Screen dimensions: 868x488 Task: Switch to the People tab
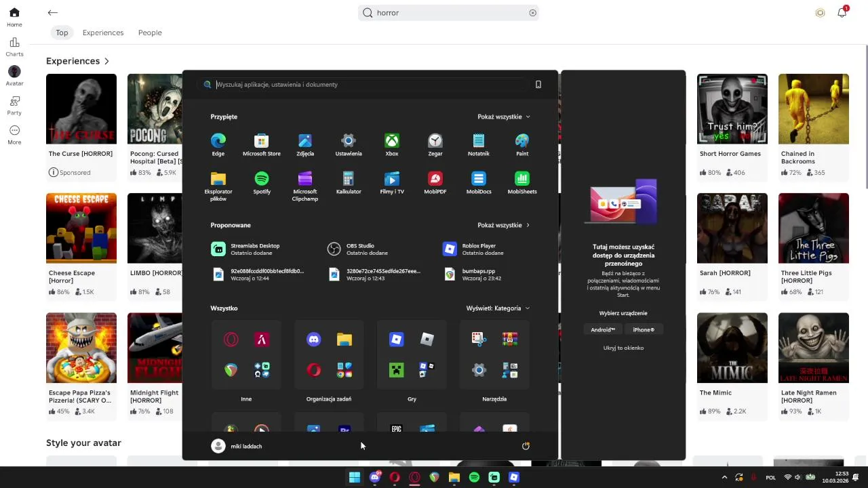(x=150, y=33)
